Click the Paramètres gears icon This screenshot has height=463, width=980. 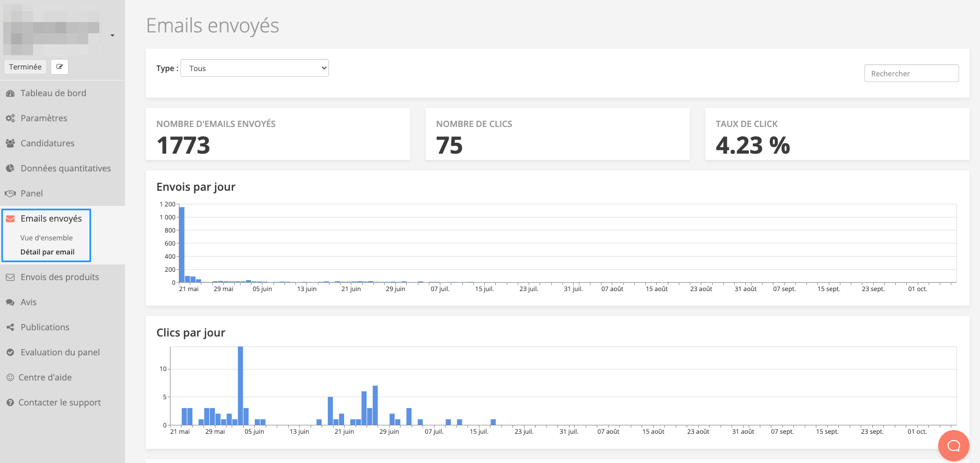[10, 119]
